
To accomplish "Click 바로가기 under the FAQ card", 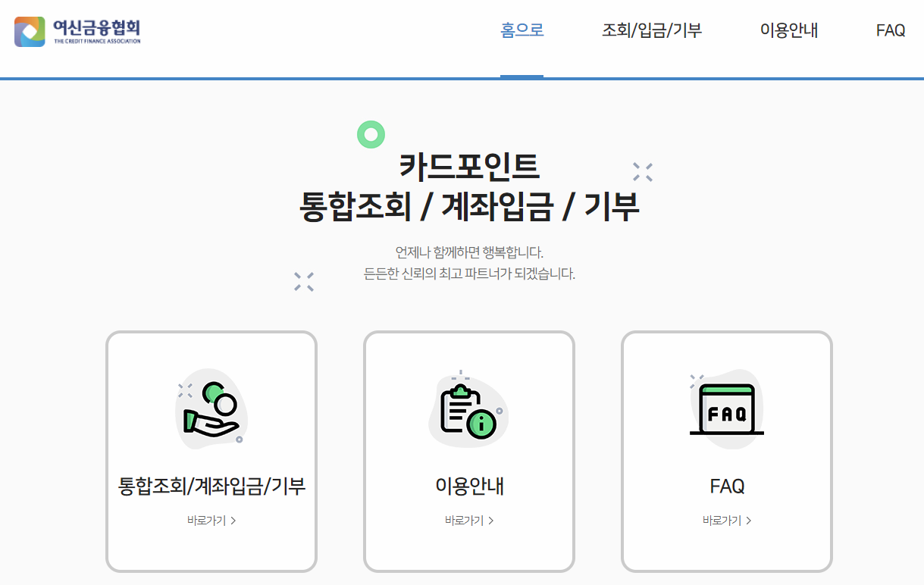I will (723, 521).
